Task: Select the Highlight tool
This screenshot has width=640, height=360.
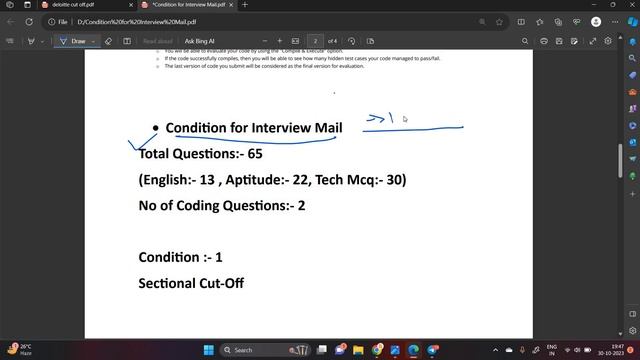Action: coord(31,41)
